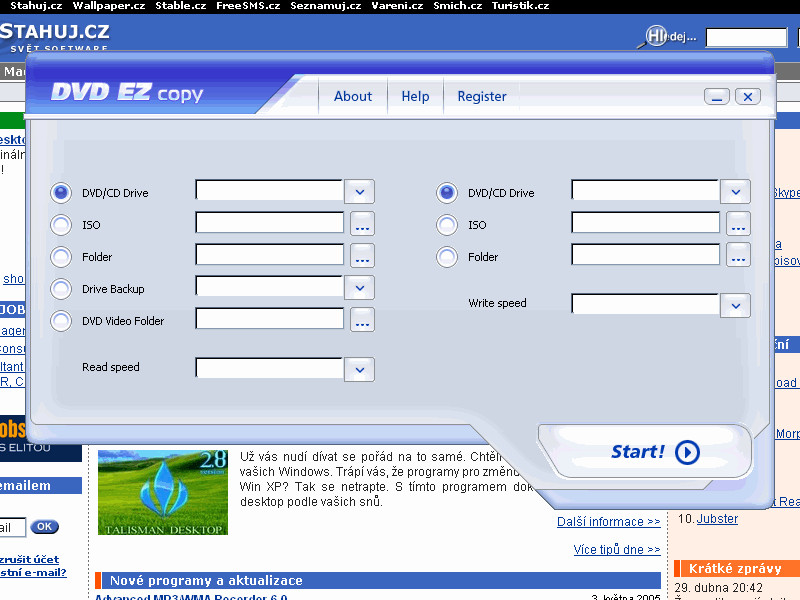This screenshot has width=800, height=600.
Task: Click the Talisman Desktop thumbnail image
Action: 163,492
